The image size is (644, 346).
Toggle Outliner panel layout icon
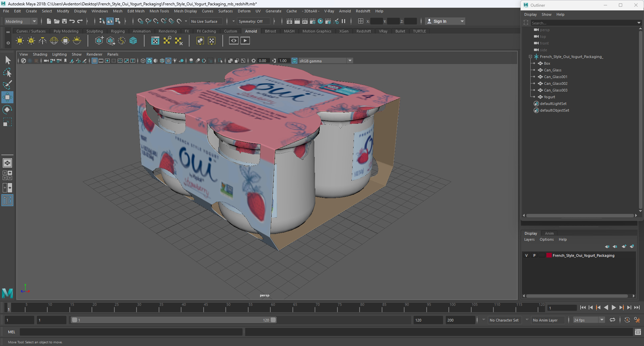point(7,200)
